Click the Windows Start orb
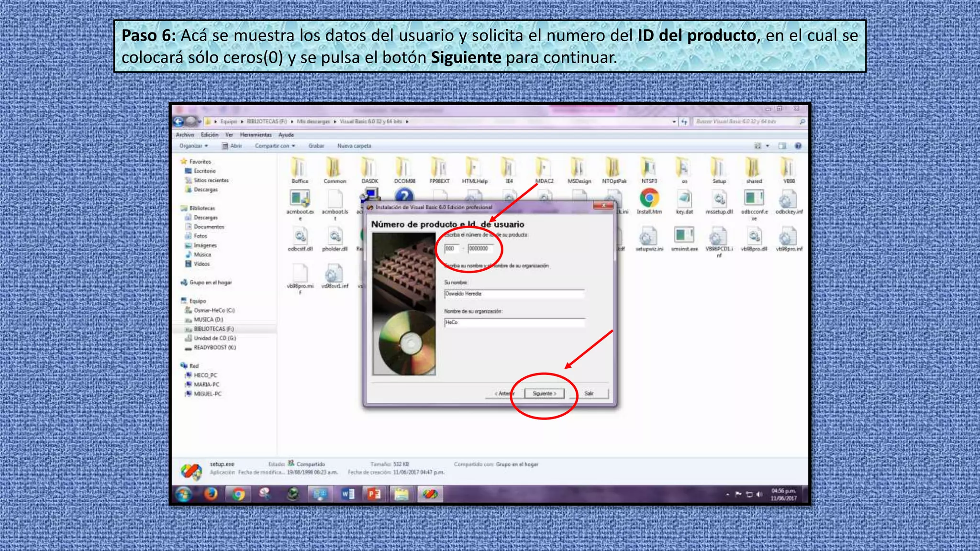The height and width of the screenshot is (551, 980). (x=183, y=494)
